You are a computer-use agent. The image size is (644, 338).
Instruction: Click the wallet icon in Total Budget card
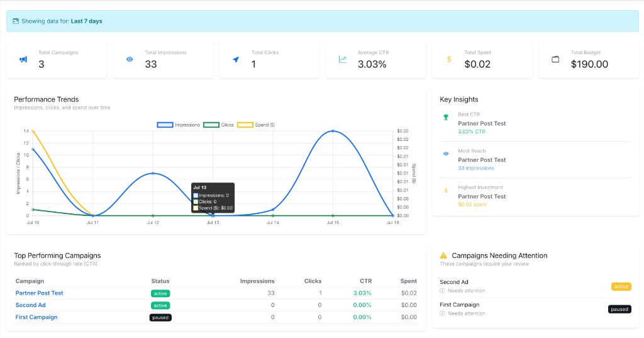[555, 59]
